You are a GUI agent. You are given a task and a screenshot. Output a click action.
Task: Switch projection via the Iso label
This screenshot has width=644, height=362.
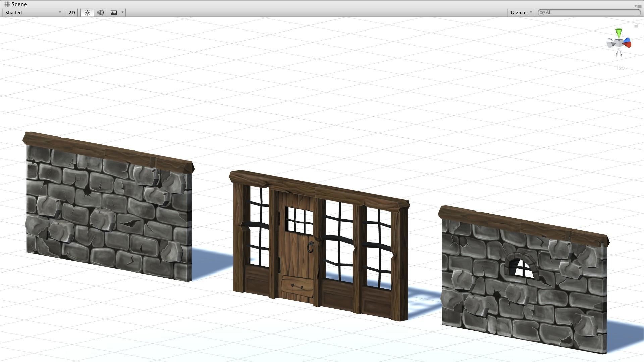click(x=621, y=68)
